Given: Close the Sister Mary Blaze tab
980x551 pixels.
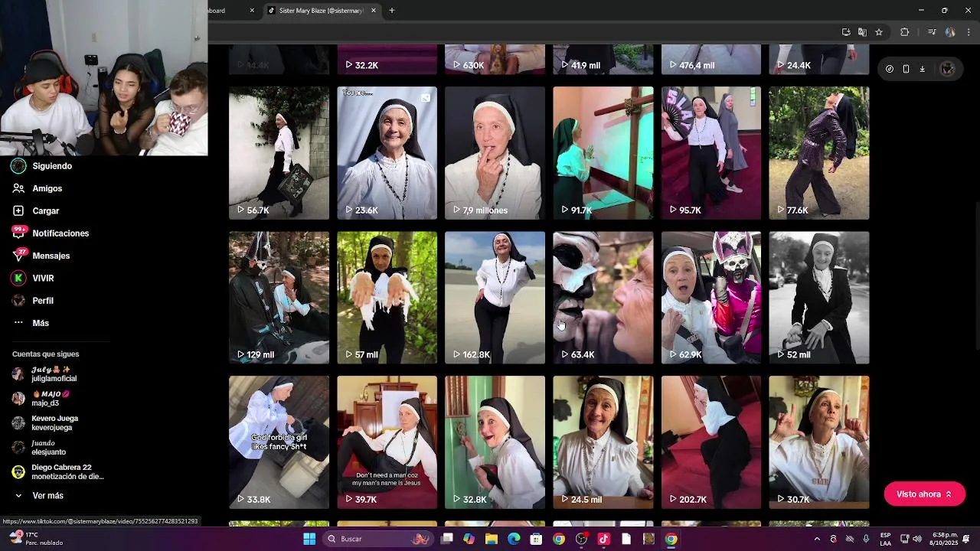Looking at the screenshot, I should tap(374, 11).
